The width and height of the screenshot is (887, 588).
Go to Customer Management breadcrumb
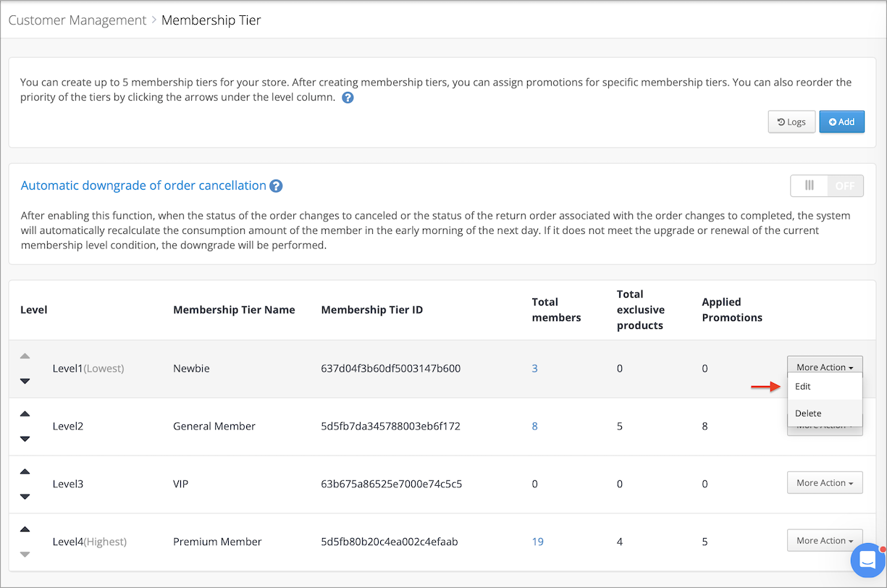click(77, 20)
